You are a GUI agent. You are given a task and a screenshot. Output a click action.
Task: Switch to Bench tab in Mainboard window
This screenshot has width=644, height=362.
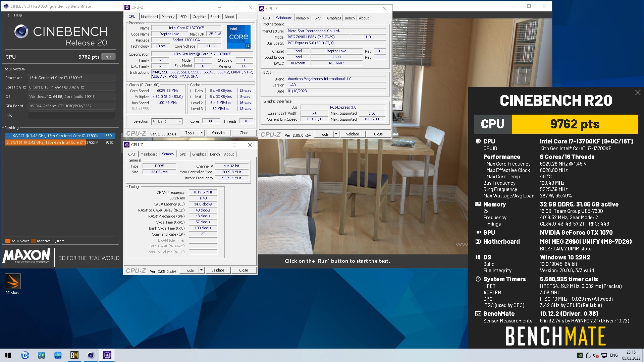tap(350, 18)
